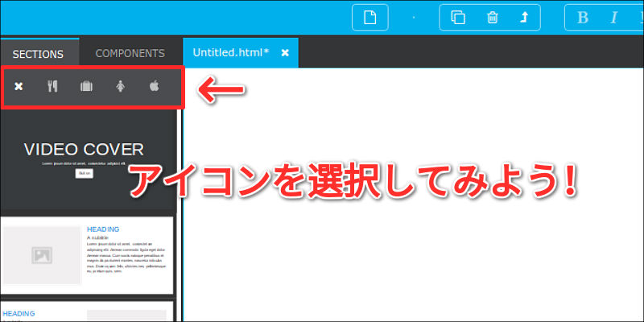644x322 pixels.
Task: Open the COMPONENTS tab
Action: [x=130, y=53]
